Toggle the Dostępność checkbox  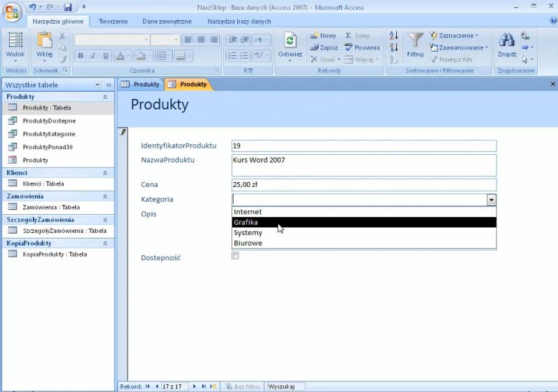(235, 256)
